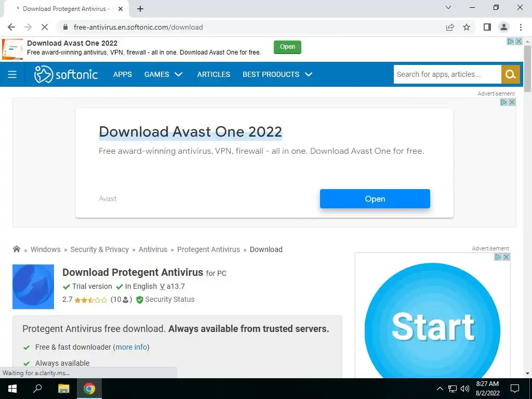Bookmark this page with the star icon
This screenshot has height=399, width=532.
point(467,27)
